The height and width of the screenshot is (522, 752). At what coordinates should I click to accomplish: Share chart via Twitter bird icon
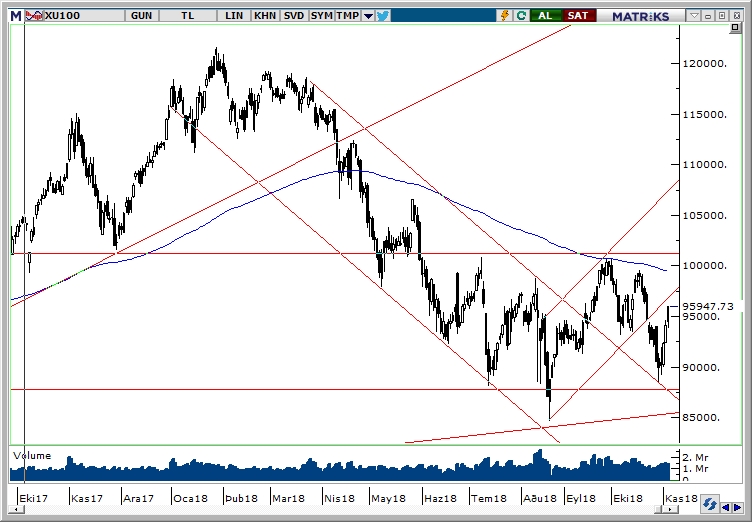[383, 16]
